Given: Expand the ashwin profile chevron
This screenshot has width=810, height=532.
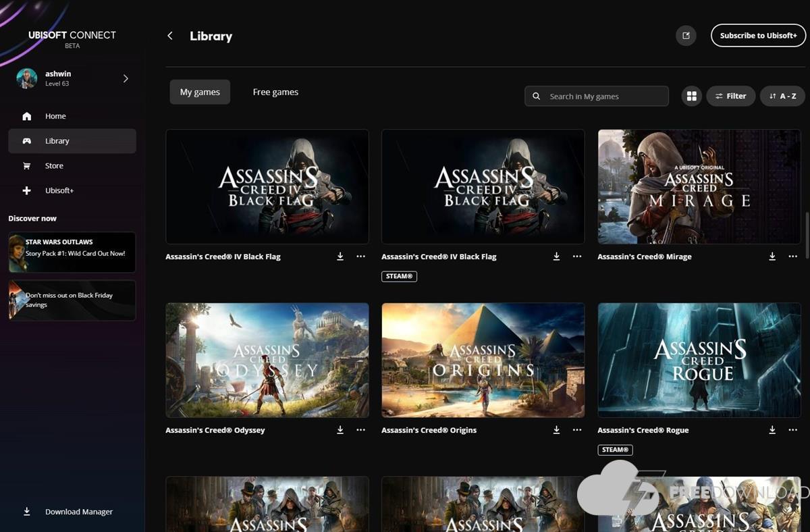Looking at the screenshot, I should coord(126,78).
